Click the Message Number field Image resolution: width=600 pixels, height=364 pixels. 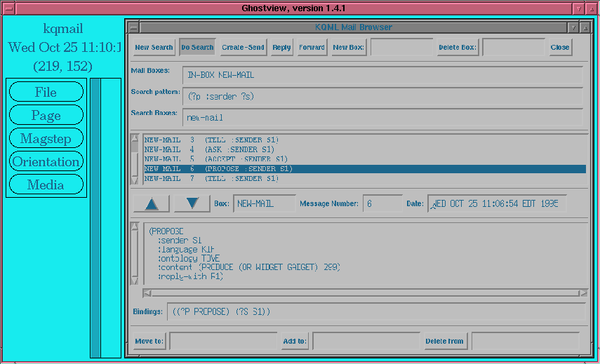pos(382,203)
